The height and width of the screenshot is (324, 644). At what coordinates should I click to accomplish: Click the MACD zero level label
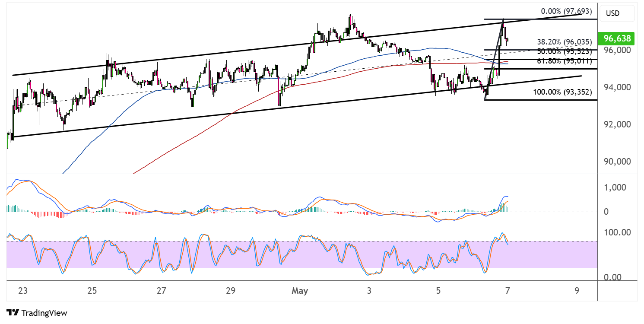(x=606, y=212)
